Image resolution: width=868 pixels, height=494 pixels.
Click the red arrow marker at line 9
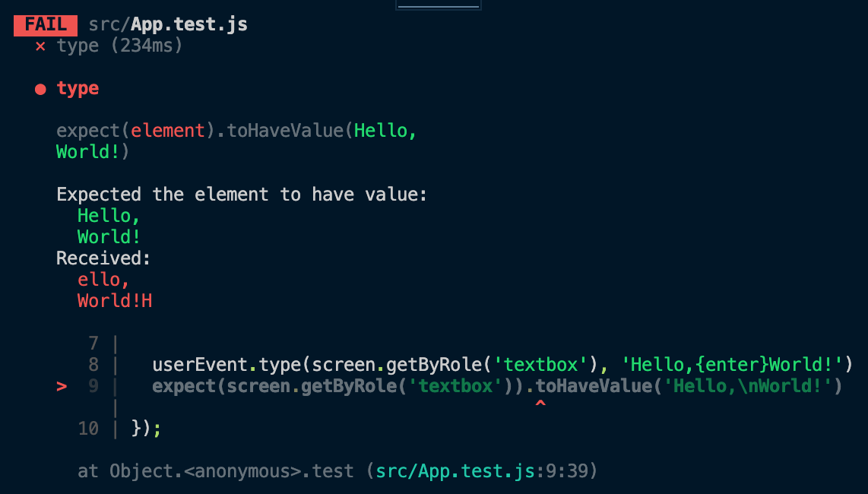62,386
